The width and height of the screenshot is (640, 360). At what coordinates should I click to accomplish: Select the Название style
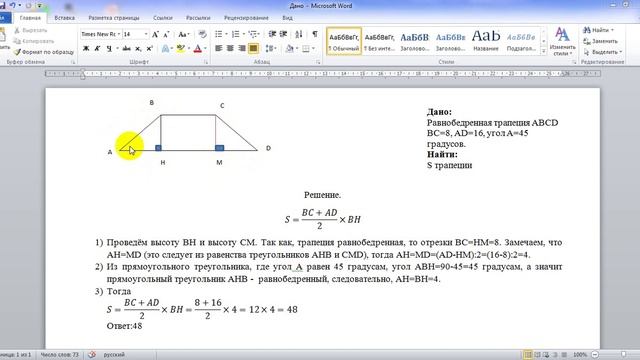point(486,41)
